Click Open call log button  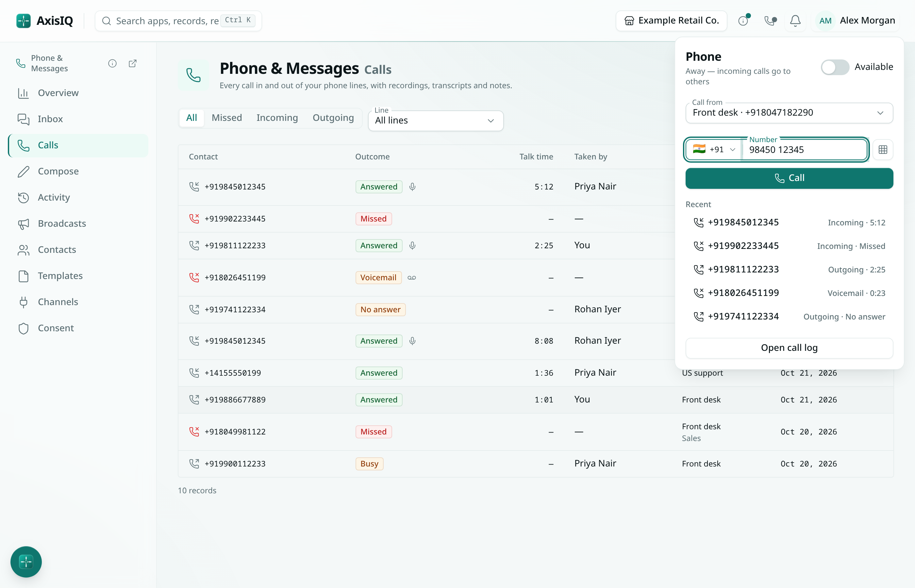(789, 348)
